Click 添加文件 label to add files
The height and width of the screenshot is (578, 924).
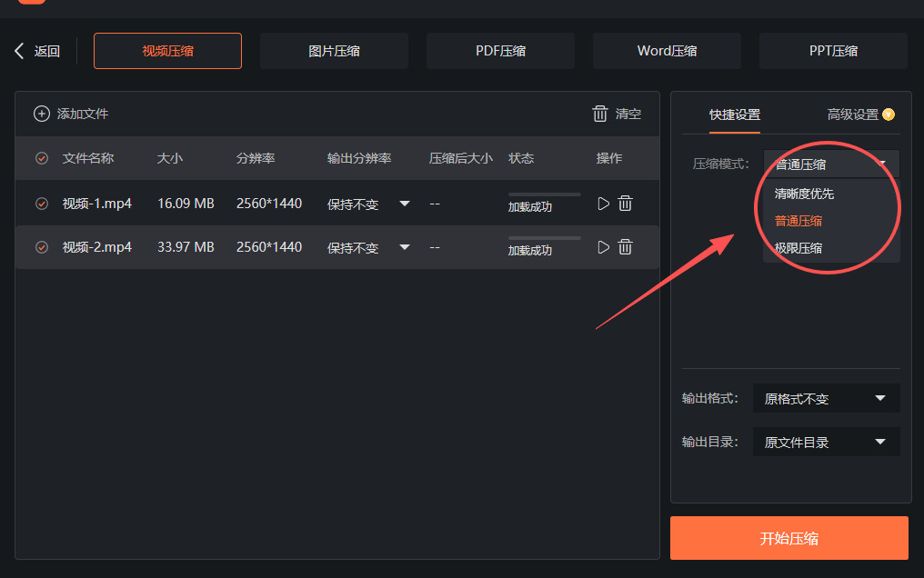[x=83, y=114]
